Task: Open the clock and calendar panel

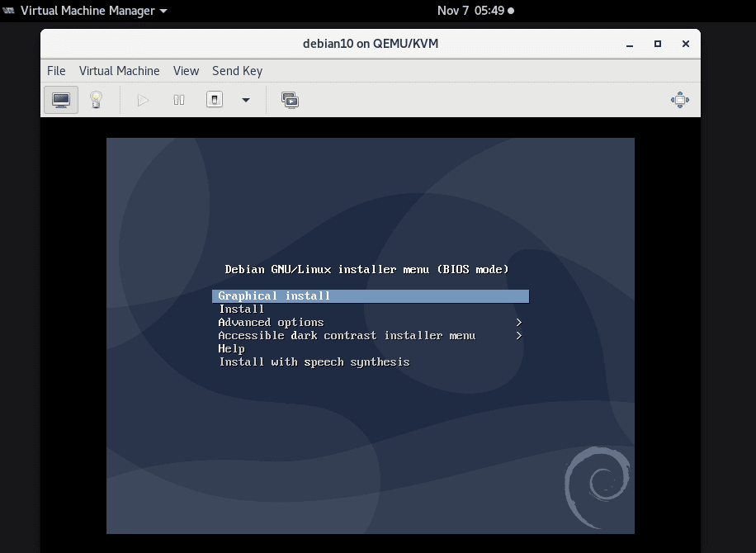Action: (475, 11)
